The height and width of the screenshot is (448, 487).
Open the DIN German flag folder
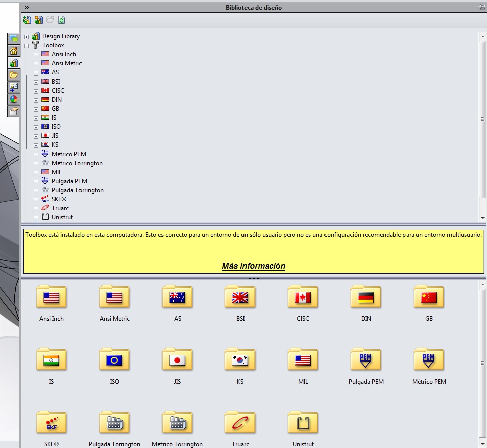click(366, 296)
